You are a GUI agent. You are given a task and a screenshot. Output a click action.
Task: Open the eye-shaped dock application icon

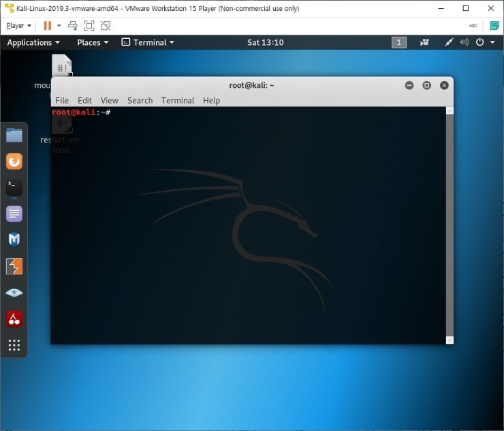pyautogui.click(x=14, y=293)
